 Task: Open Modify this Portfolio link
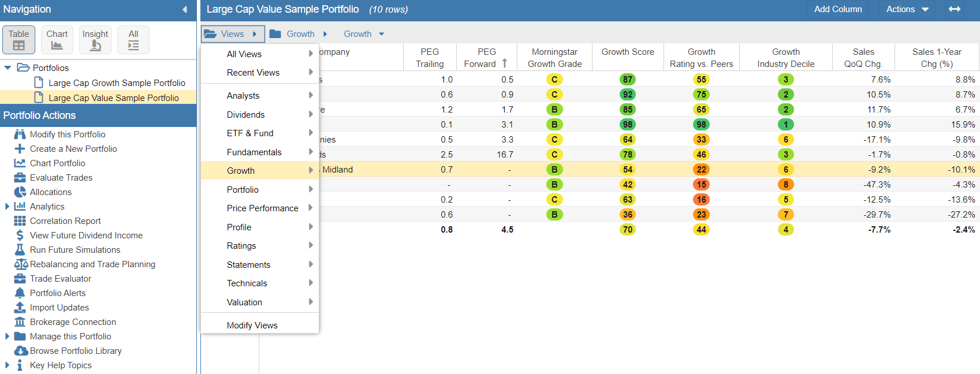(68, 134)
